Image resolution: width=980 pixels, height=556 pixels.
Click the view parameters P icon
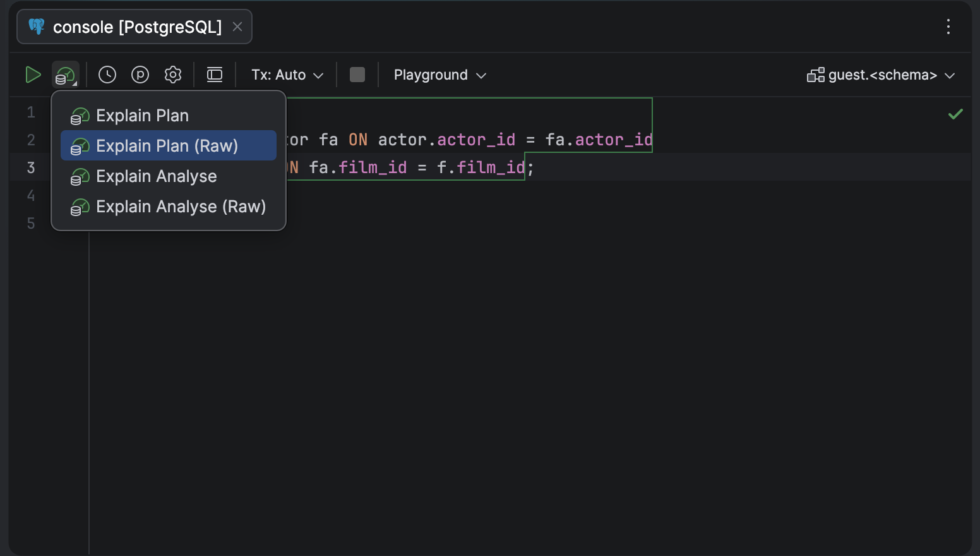(140, 75)
